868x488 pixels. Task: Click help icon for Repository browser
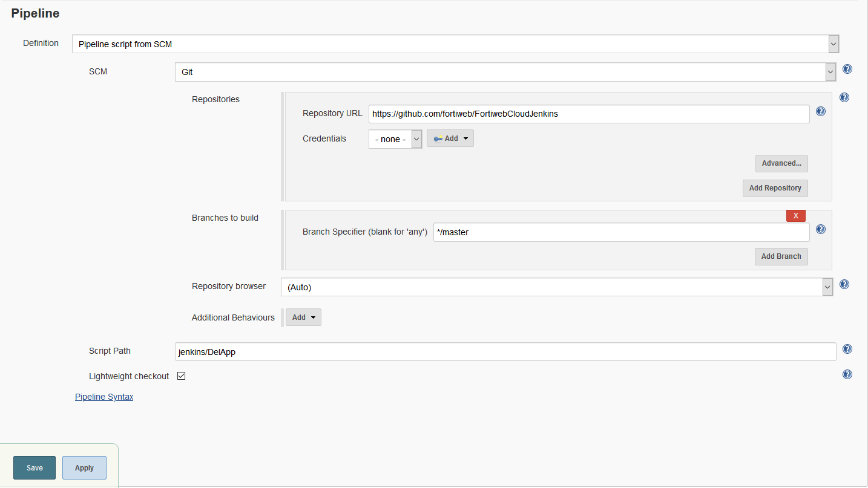844,285
